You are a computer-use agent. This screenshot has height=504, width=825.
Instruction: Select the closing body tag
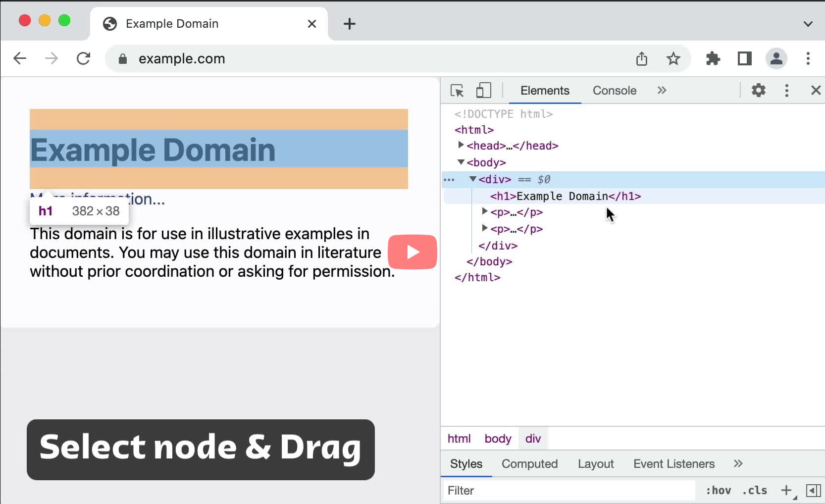(489, 261)
